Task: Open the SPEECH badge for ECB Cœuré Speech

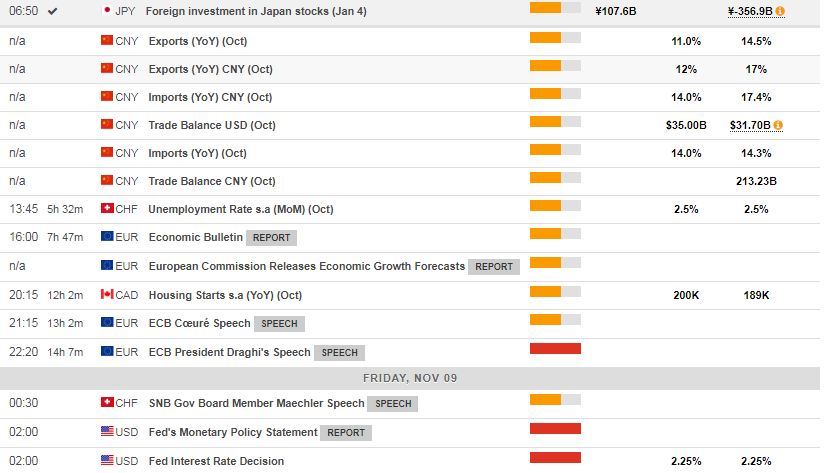Action: (x=280, y=324)
